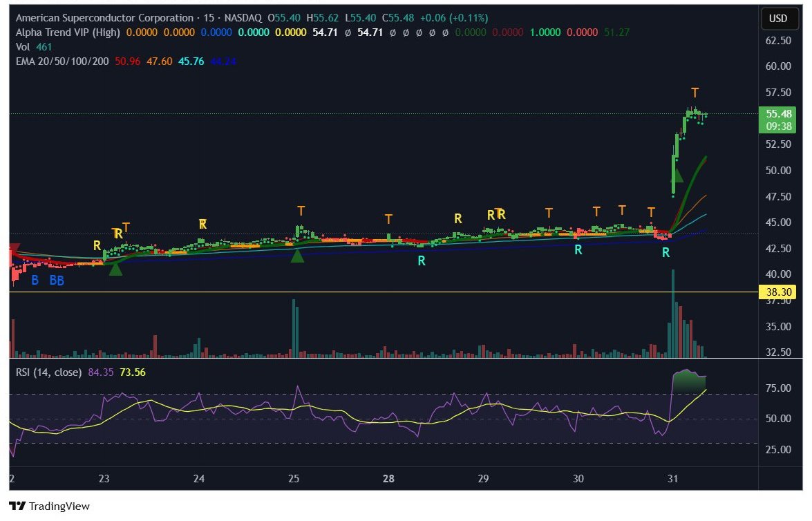Click the 45.00 price axis label
812x521 pixels.
point(778,222)
